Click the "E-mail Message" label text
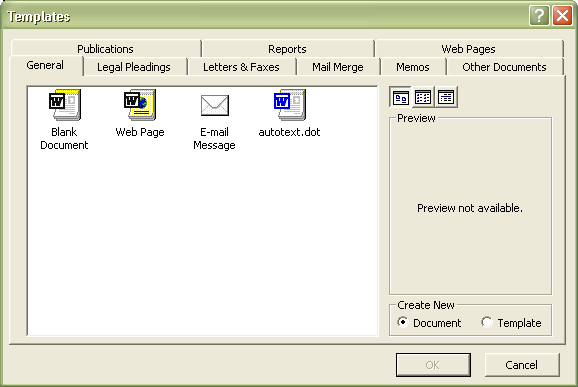Image resolution: width=578 pixels, height=387 pixels. (214, 139)
